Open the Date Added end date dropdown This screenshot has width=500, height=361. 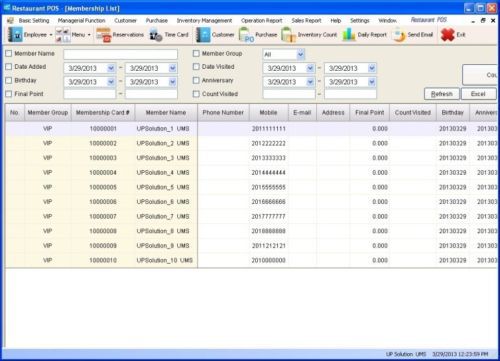[x=173, y=68]
